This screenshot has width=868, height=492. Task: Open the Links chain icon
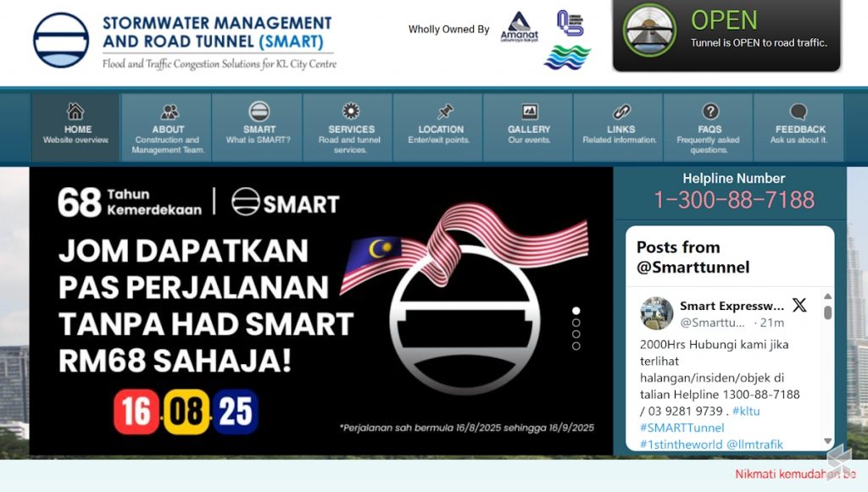coord(621,112)
